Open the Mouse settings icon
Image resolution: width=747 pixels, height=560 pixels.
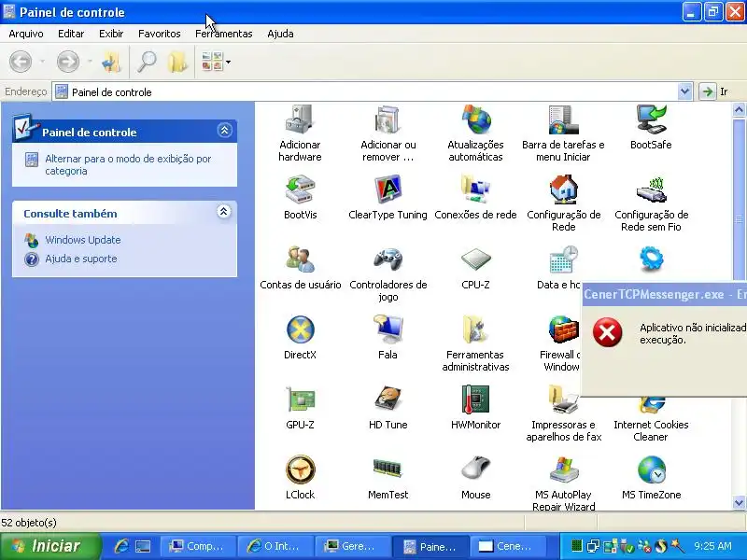[475, 478]
